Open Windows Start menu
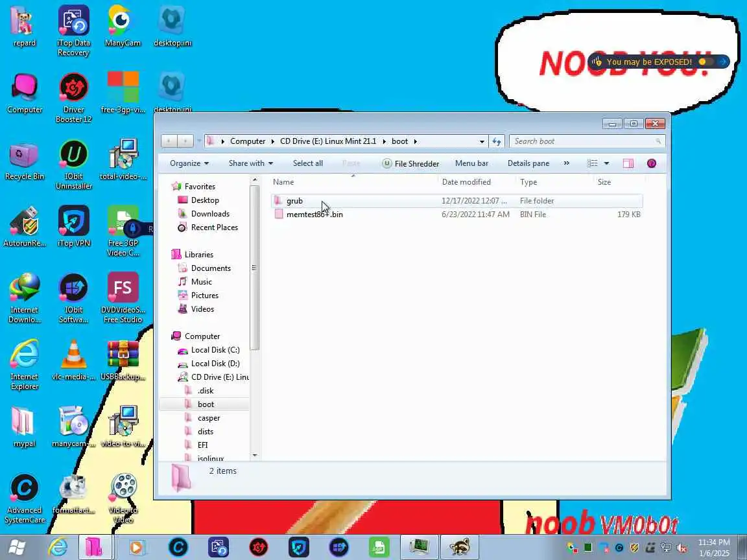This screenshot has width=747, height=560. point(17,547)
